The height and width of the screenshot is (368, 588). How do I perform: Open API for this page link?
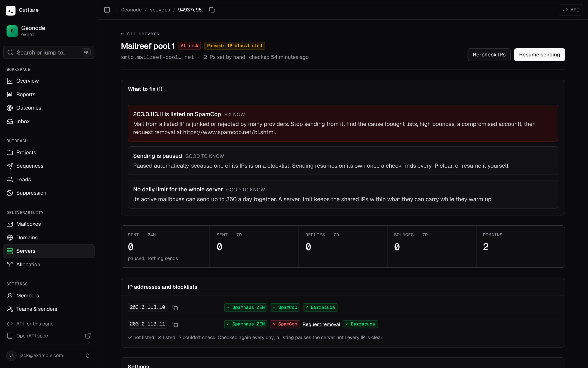point(49,324)
